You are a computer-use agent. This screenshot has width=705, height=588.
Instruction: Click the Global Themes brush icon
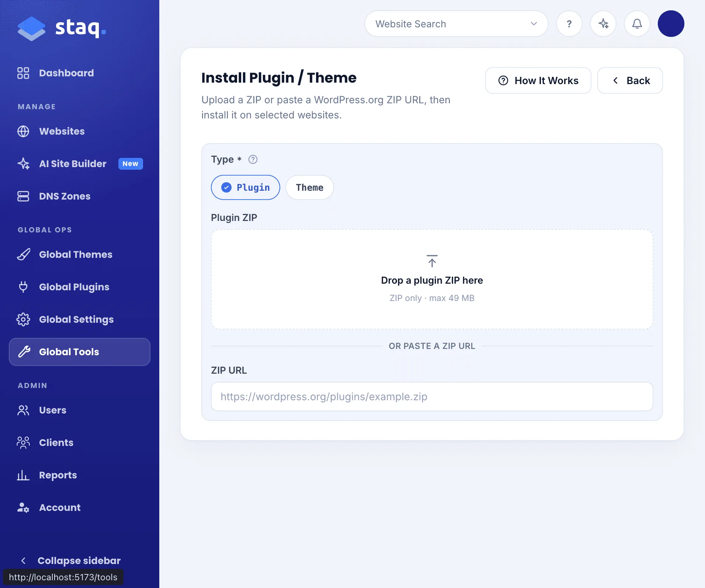coord(23,255)
